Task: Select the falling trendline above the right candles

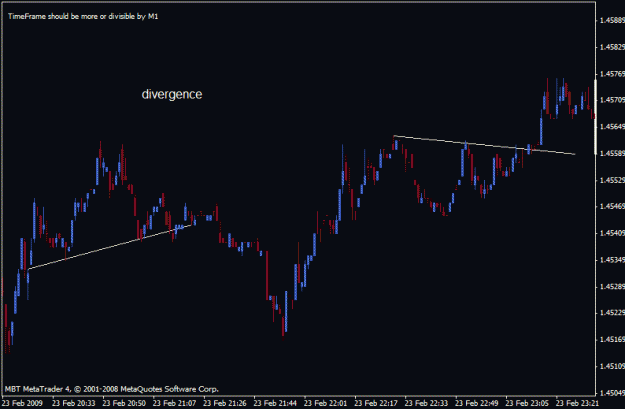Action: point(484,145)
